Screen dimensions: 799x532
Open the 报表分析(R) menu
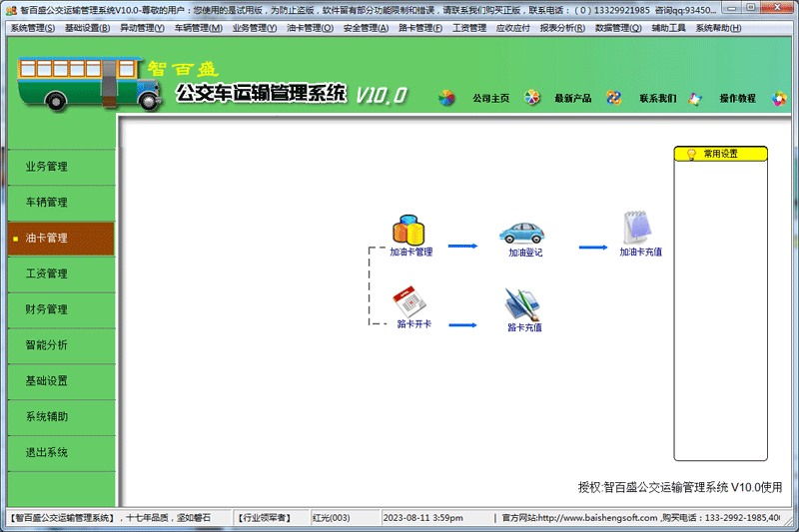[562, 28]
